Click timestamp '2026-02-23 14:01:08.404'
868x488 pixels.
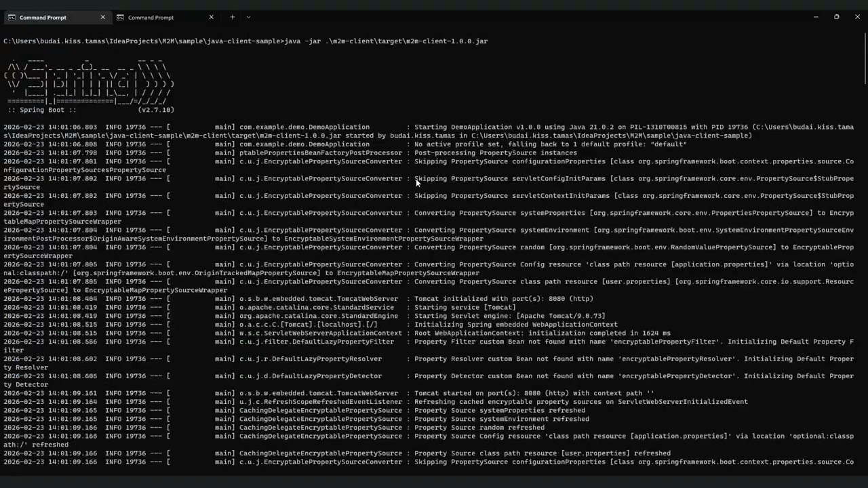[x=50, y=299]
